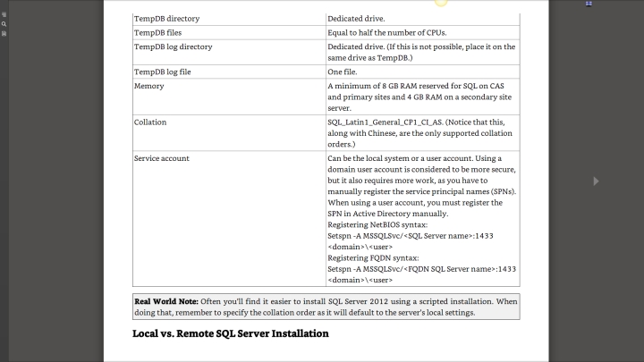Select the 'TempDB files' row label

click(157, 32)
